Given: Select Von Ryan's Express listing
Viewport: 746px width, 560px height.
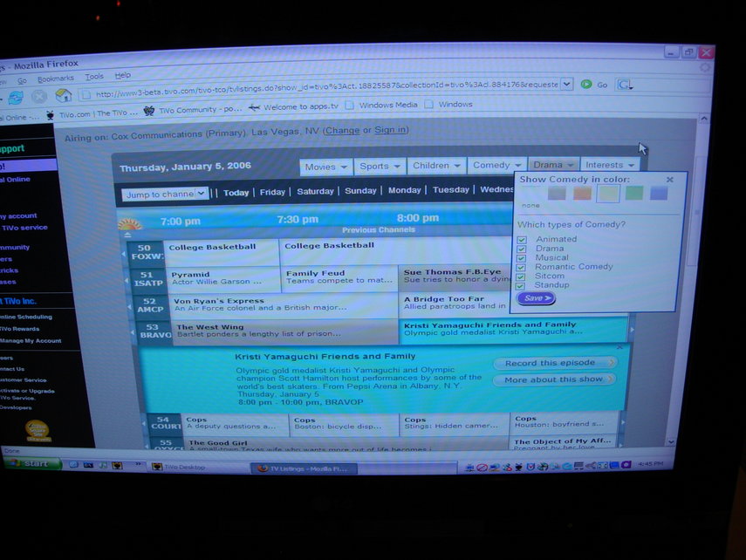Looking at the screenshot, I should click(x=283, y=305).
